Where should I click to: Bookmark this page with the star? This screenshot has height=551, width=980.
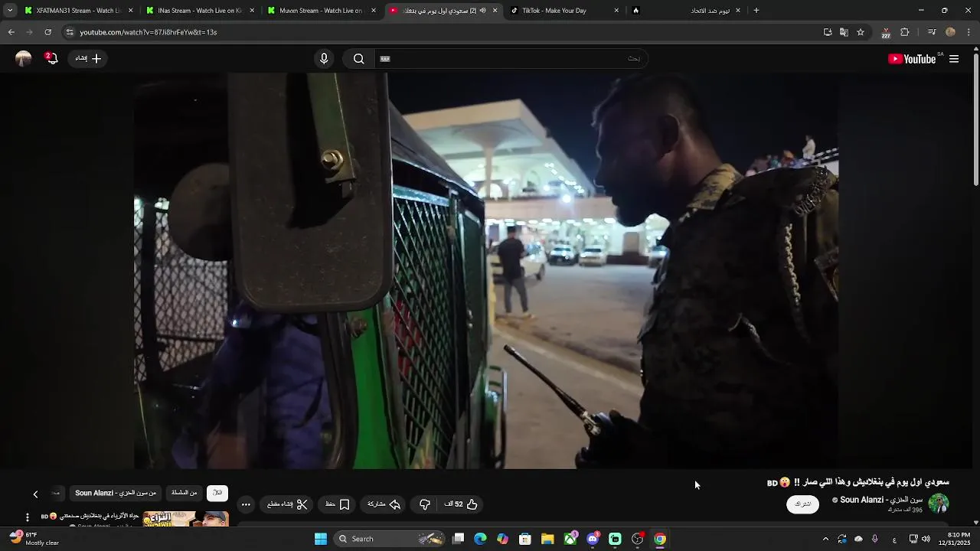(861, 32)
